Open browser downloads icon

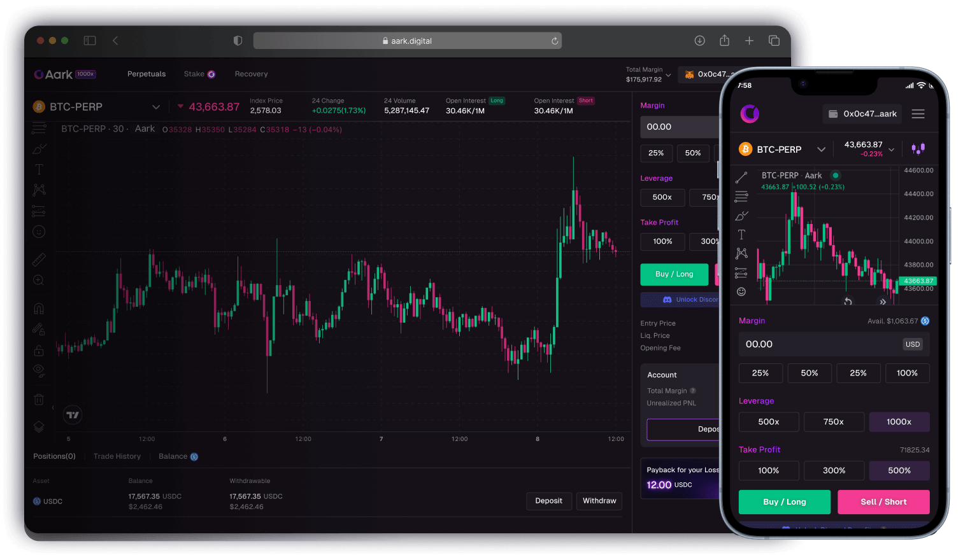pyautogui.click(x=699, y=41)
